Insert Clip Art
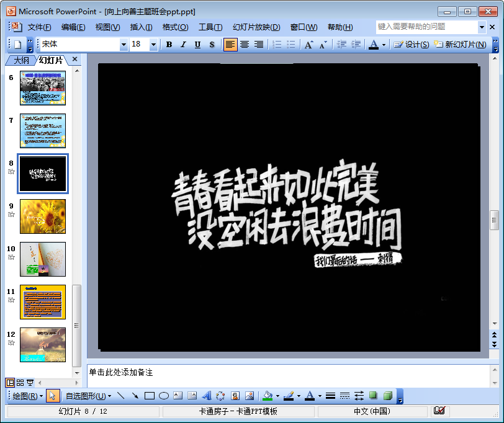Image resolution: width=504 pixels, height=423 pixels. pyautogui.click(x=235, y=396)
